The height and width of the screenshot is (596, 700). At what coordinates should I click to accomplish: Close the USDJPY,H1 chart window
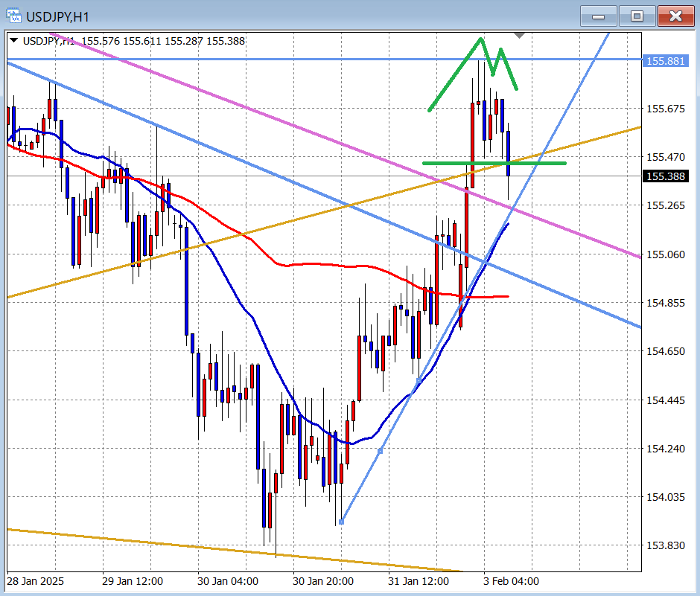click(x=675, y=16)
